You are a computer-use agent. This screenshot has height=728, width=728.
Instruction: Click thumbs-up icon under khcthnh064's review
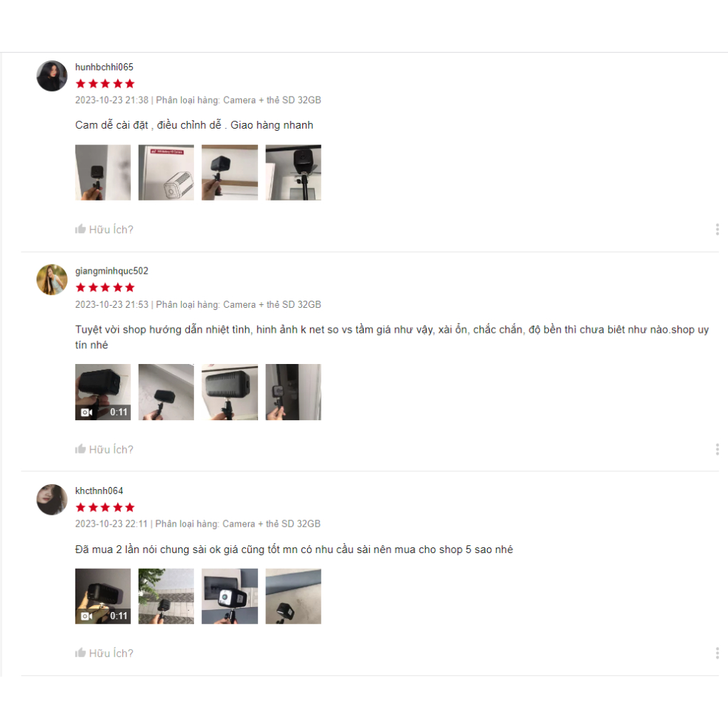pos(80,653)
